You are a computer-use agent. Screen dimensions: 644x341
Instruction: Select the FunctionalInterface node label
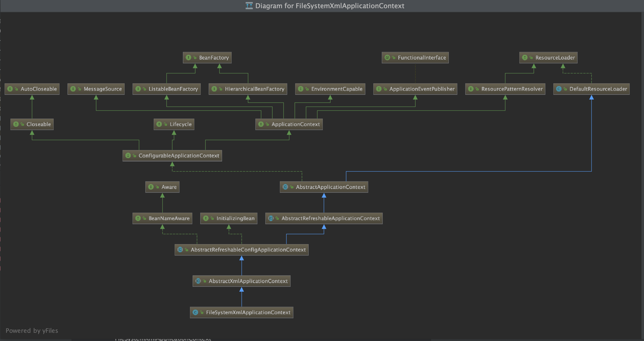[422, 58]
